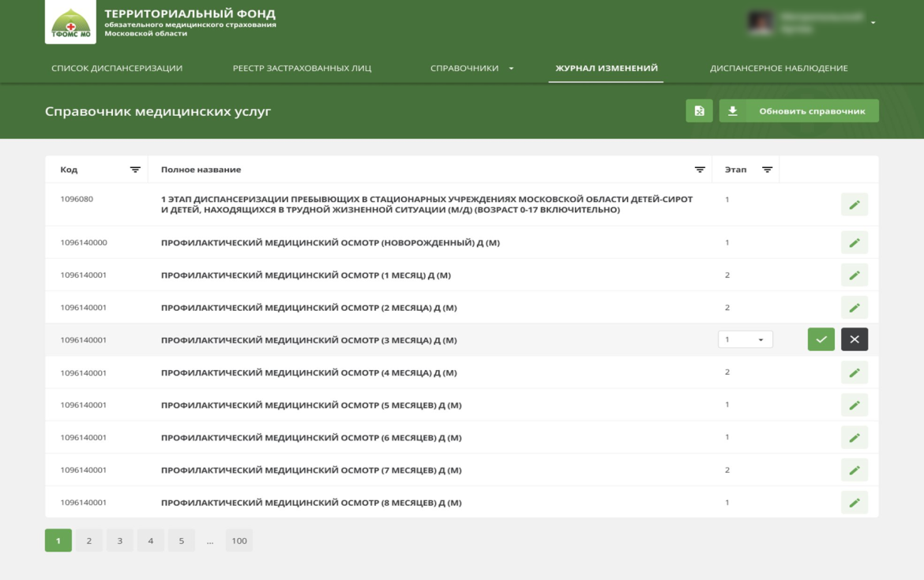Click the Excel export icon button
Screen dimensions: 924x580
pos(699,110)
